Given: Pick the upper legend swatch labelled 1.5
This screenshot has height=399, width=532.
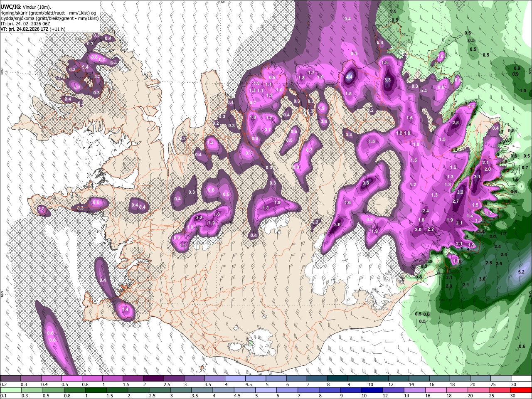Looking at the screenshot, I should point(133,379).
